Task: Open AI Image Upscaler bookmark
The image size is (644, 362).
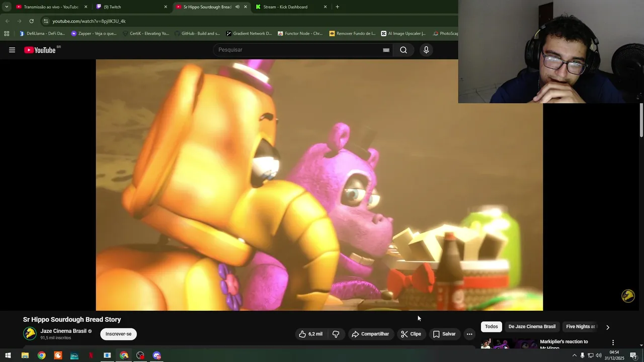Action: pyautogui.click(x=403, y=34)
